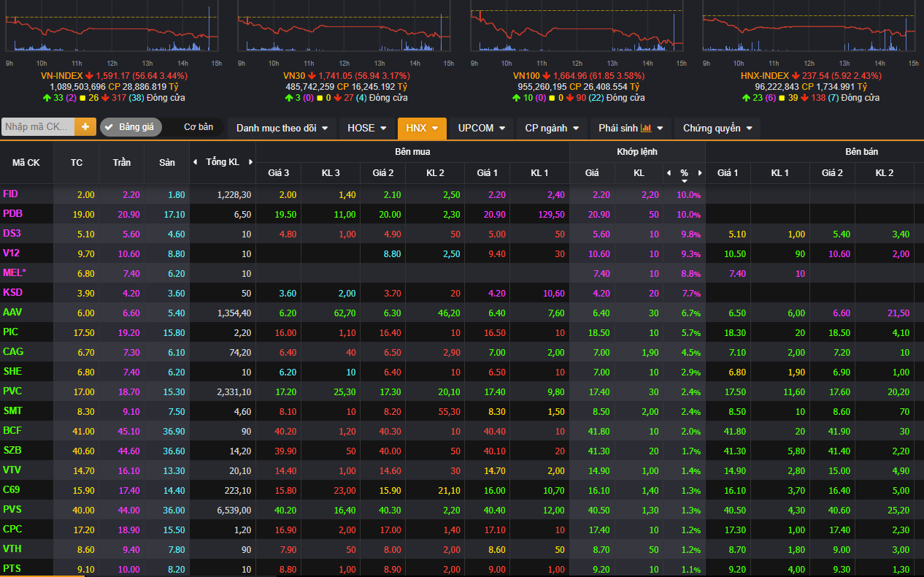Focus the Nhập mã CK search field
The width and height of the screenshot is (924, 577).
[x=38, y=127]
